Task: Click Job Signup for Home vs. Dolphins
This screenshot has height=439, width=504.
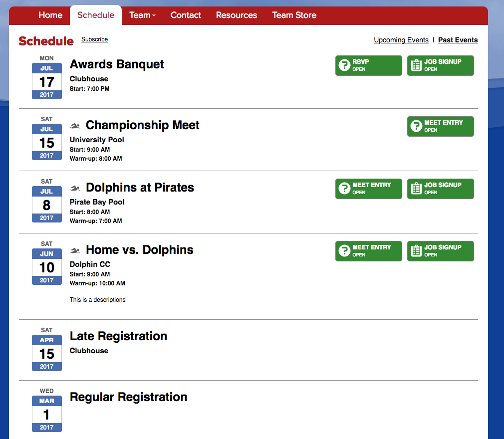Action: [440, 251]
